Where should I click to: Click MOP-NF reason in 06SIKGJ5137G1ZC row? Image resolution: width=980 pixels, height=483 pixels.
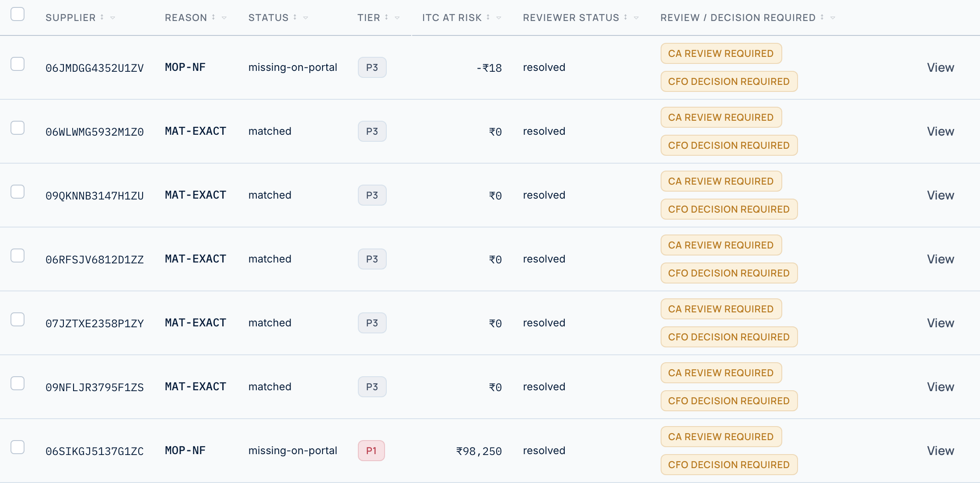185,450
